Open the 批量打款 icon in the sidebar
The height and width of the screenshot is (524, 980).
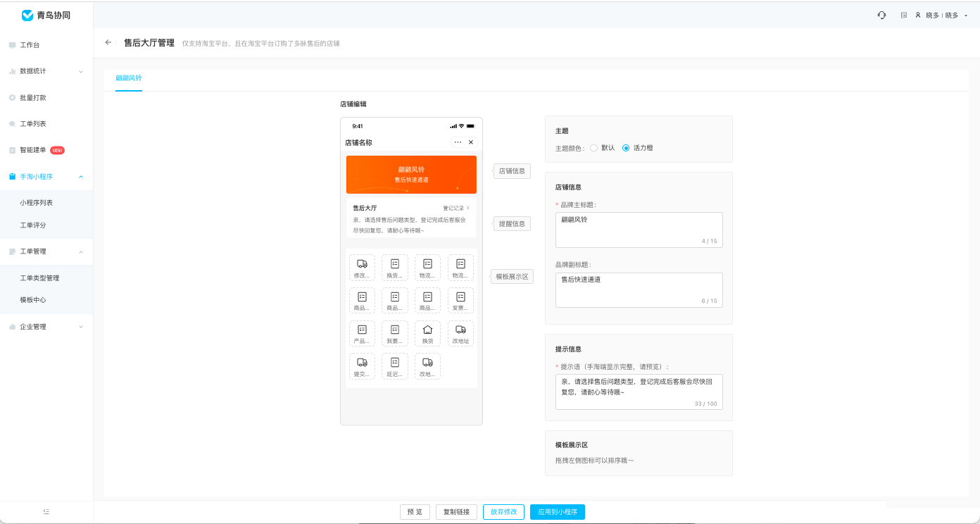(12, 97)
